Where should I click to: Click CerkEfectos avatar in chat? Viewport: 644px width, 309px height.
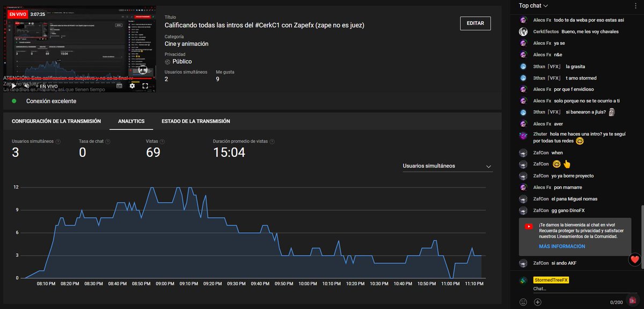(x=523, y=32)
